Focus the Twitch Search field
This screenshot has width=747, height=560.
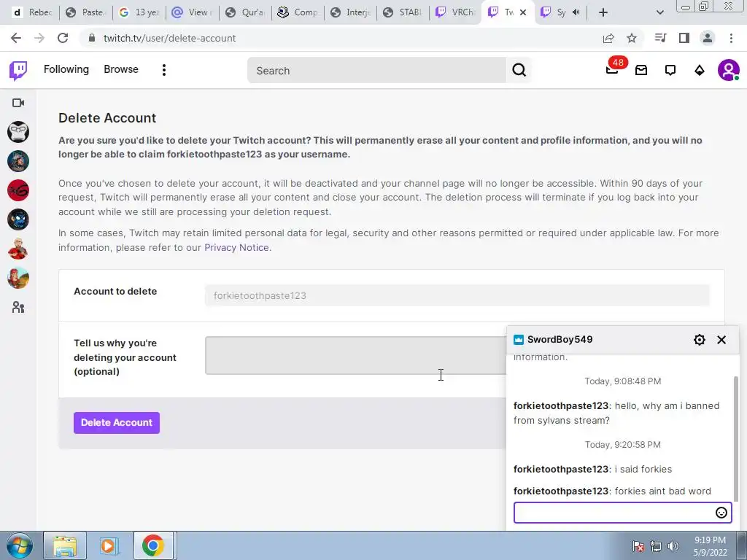(376, 71)
